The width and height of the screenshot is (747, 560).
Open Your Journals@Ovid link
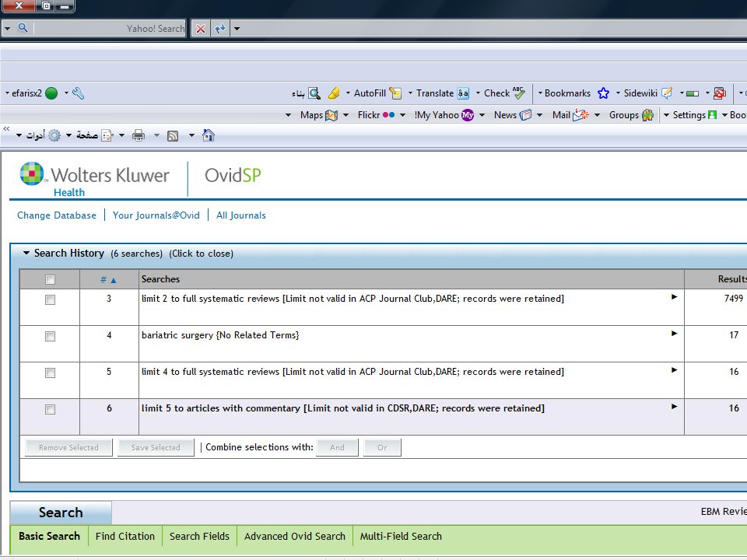pyautogui.click(x=156, y=215)
